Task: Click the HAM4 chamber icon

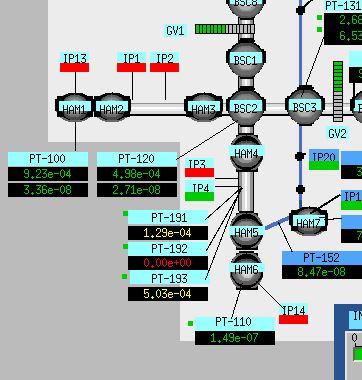Action: (246, 153)
